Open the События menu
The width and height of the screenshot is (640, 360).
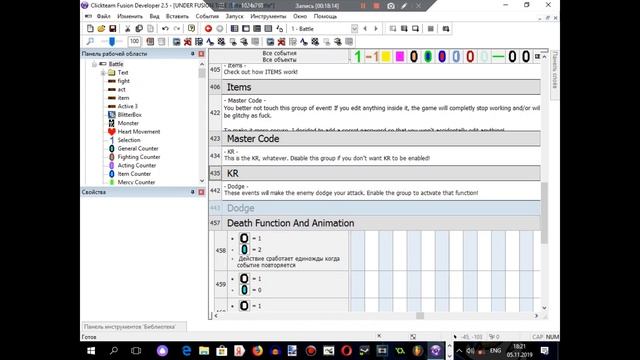[207, 16]
